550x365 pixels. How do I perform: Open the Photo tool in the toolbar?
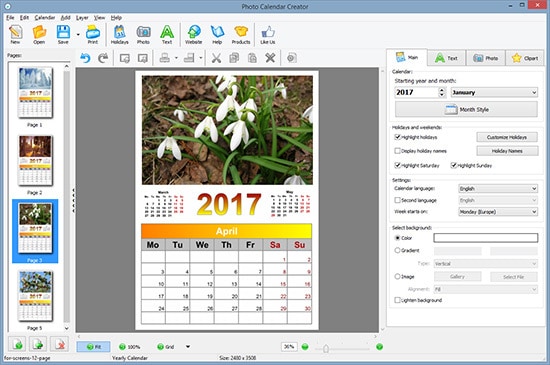[143, 35]
